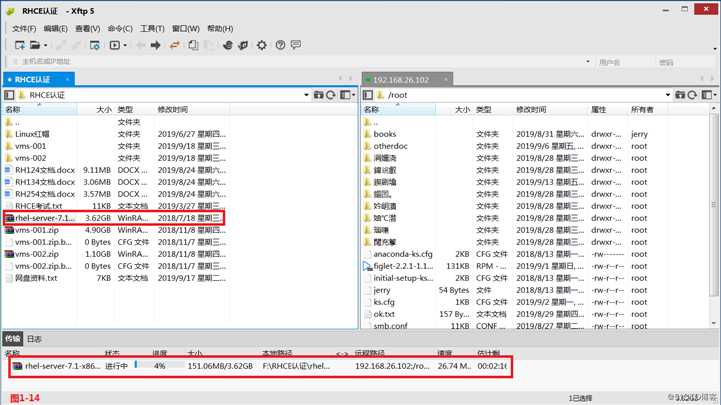Screen dimensions: 721x405
Task: Click the icon right of the Xshell icon
Action: [243, 45]
